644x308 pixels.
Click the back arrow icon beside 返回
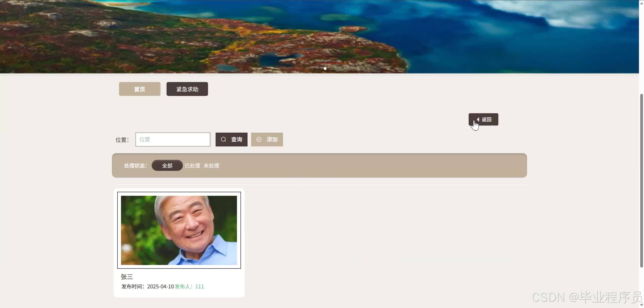point(478,119)
